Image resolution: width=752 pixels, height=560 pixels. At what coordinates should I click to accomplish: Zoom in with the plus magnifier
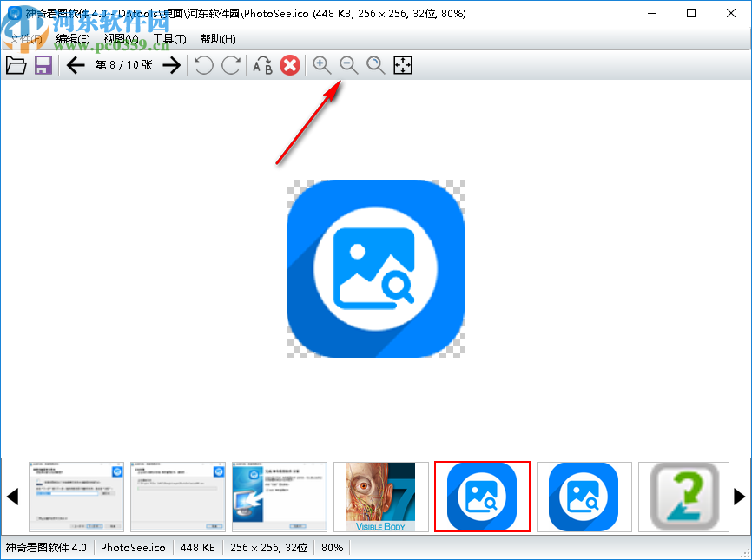322,65
